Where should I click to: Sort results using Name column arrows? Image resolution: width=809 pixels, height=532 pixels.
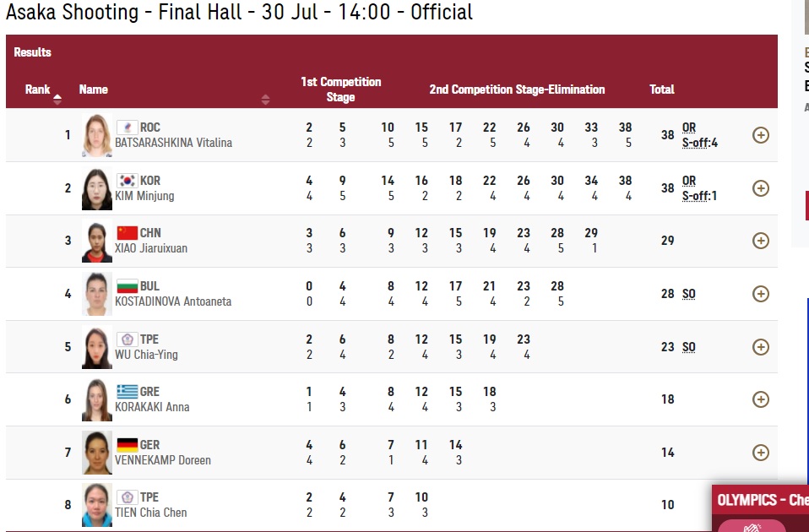[x=265, y=100]
